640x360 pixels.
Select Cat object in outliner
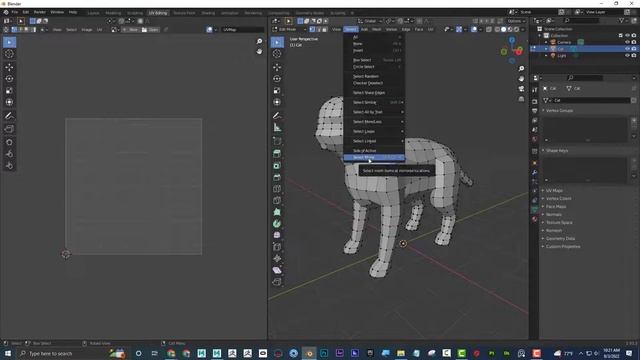click(560, 49)
